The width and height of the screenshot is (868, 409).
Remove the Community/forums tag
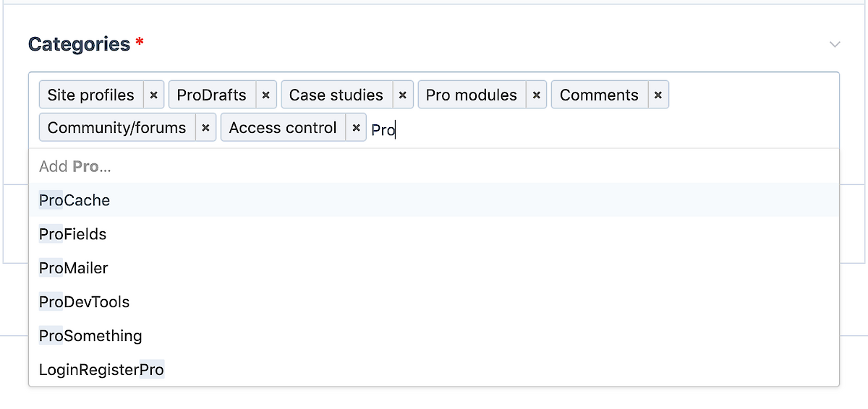tap(205, 128)
